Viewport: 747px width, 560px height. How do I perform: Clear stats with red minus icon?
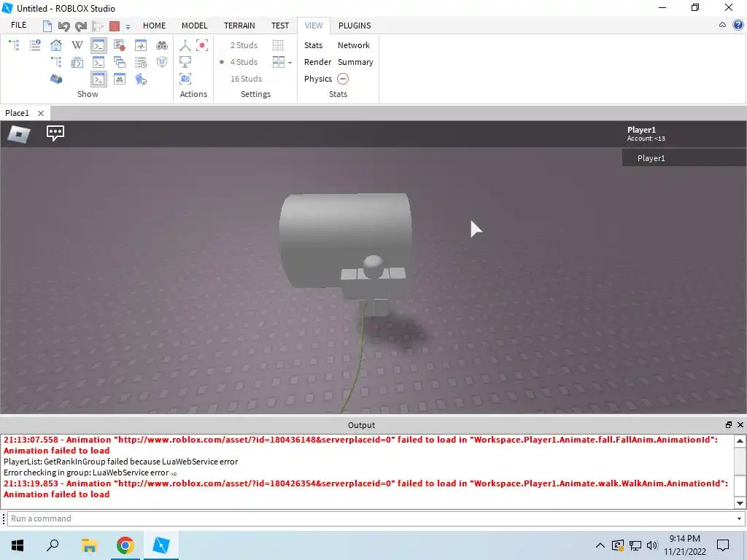tap(343, 79)
